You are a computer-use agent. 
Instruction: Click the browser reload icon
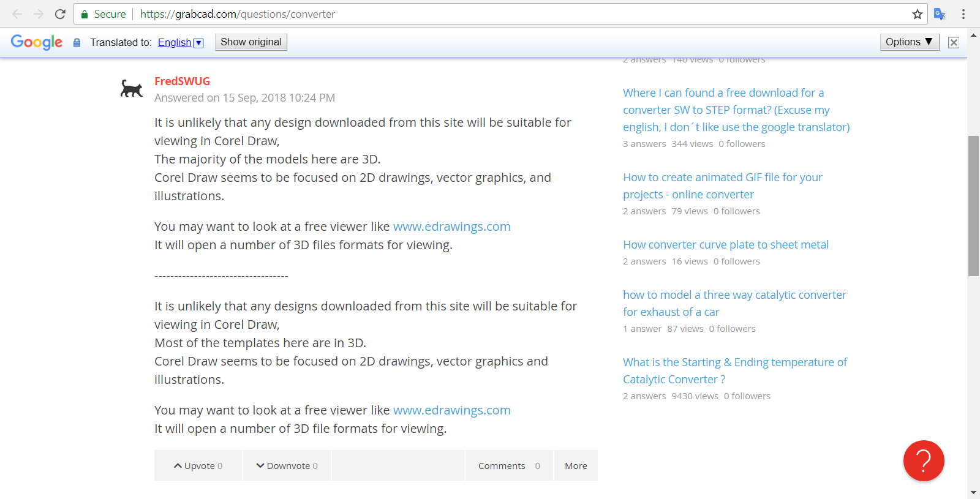click(x=60, y=14)
